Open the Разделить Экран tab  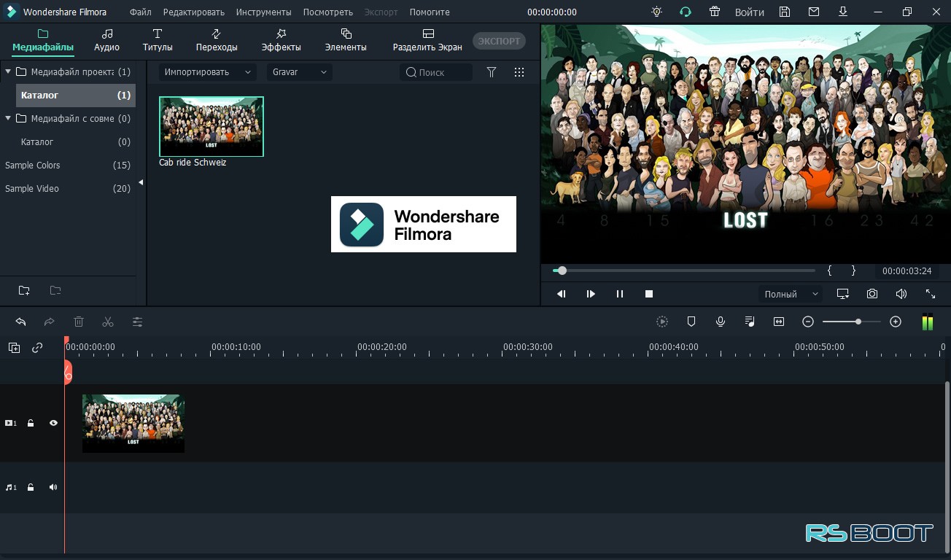pyautogui.click(x=427, y=41)
